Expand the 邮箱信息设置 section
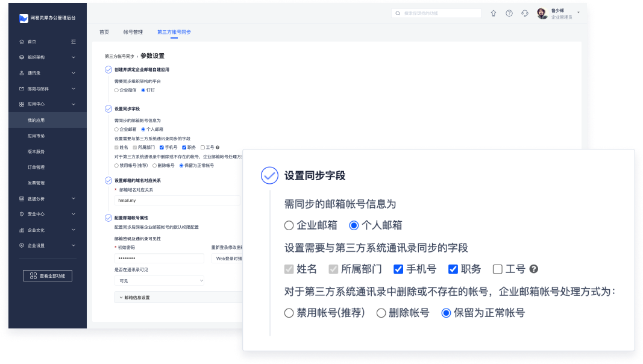 [x=137, y=297]
